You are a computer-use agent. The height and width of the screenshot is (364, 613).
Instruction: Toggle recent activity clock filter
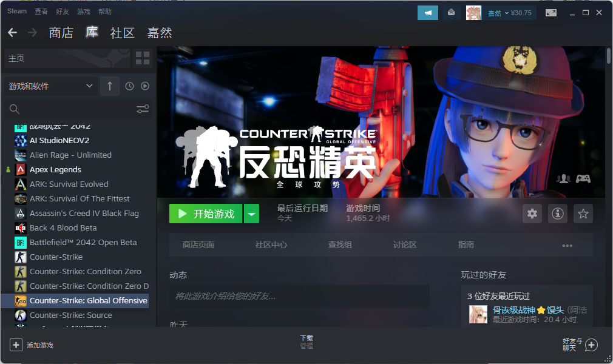pos(129,86)
